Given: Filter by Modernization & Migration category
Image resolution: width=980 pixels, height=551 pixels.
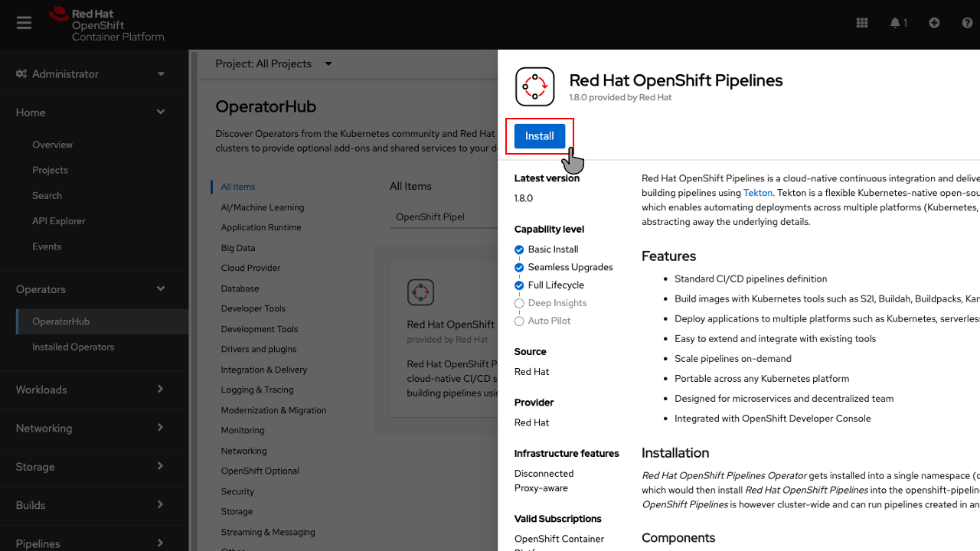Looking at the screenshot, I should click(273, 410).
